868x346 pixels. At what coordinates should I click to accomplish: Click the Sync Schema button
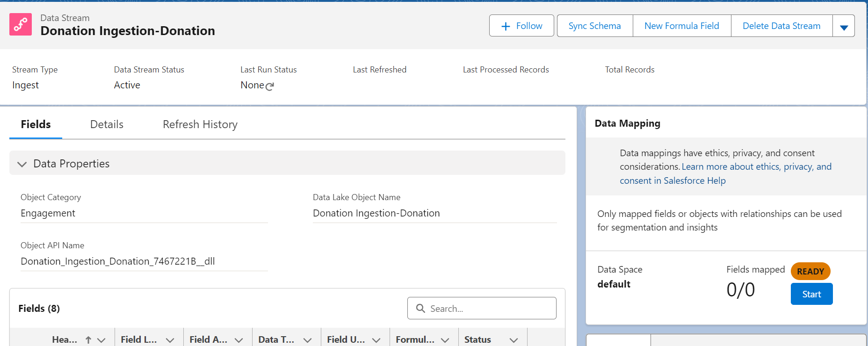click(x=595, y=26)
